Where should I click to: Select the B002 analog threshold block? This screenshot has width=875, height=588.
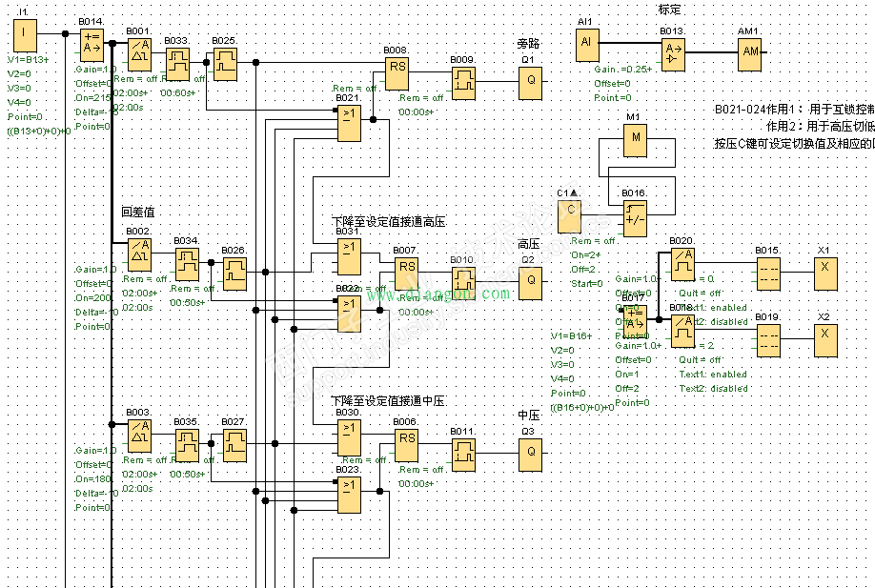click(x=139, y=254)
